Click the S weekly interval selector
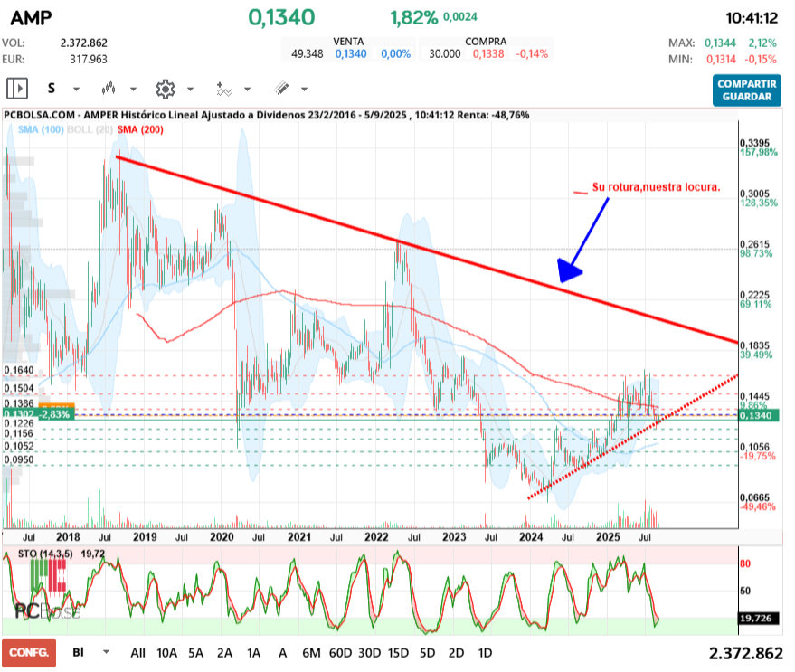The width and height of the screenshot is (795, 672). tap(52, 89)
